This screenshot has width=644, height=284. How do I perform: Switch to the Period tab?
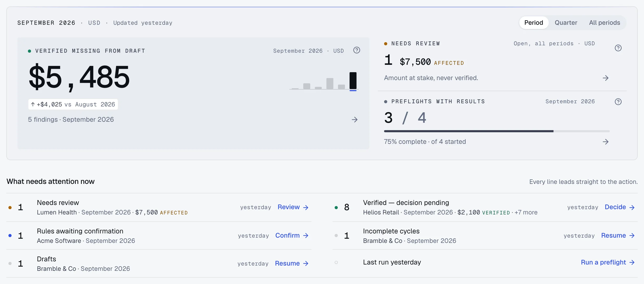[534, 23]
